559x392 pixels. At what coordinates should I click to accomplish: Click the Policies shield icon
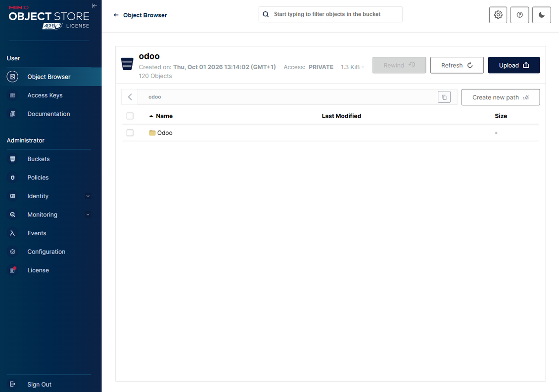12,177
